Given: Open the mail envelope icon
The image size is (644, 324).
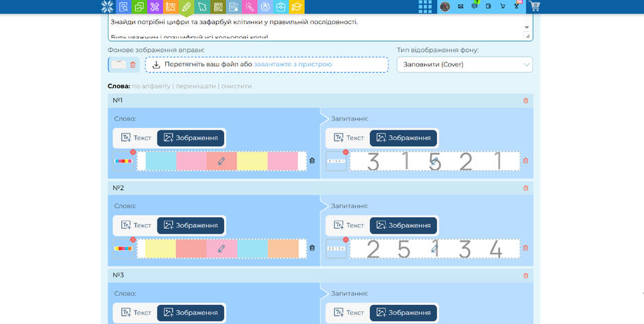Looking at the screenshot, I should [460, 6].
